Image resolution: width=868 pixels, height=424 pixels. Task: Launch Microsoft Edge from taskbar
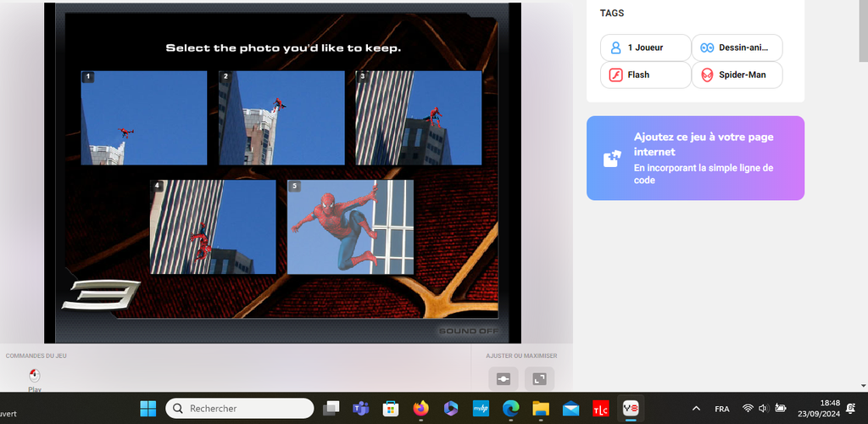click(x=510, y=408)
